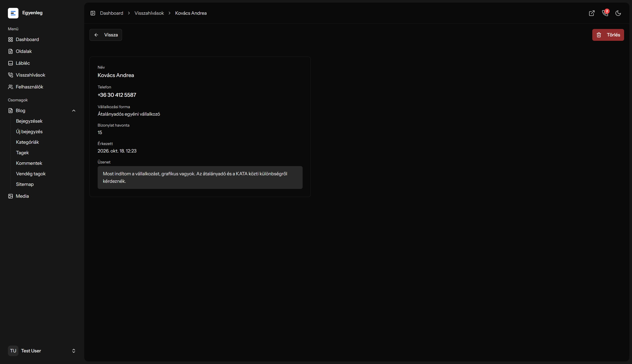Viewport: 632px width, 364px height.
Task: Open Bejegyzések under Blog
Action: pos(29,121)
